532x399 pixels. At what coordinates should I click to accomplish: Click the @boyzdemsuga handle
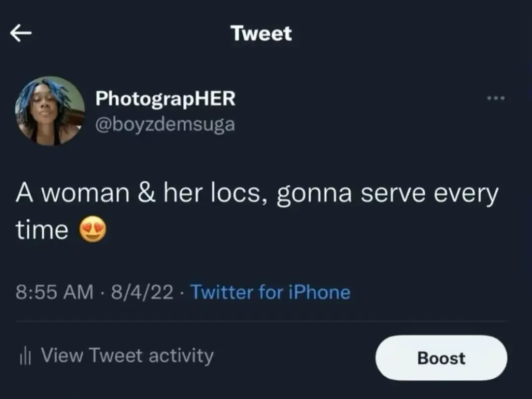pos(165,125)
